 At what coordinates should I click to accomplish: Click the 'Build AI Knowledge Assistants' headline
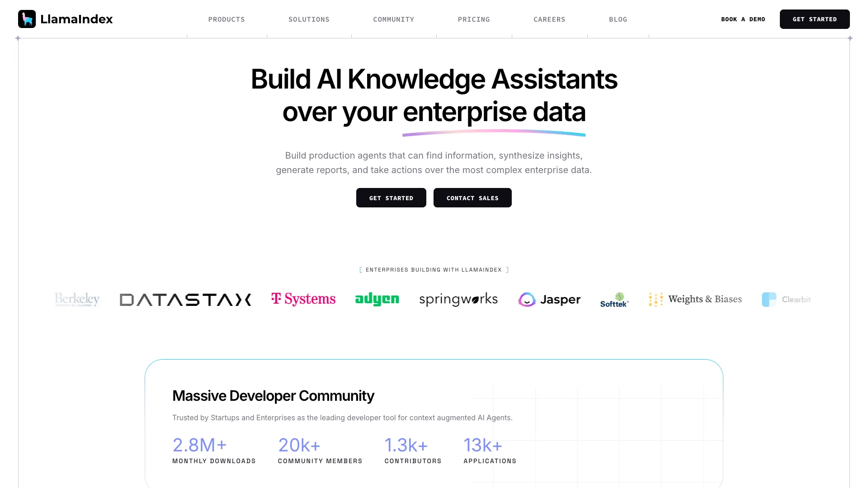pyautogui.click(x=434, y=79)
